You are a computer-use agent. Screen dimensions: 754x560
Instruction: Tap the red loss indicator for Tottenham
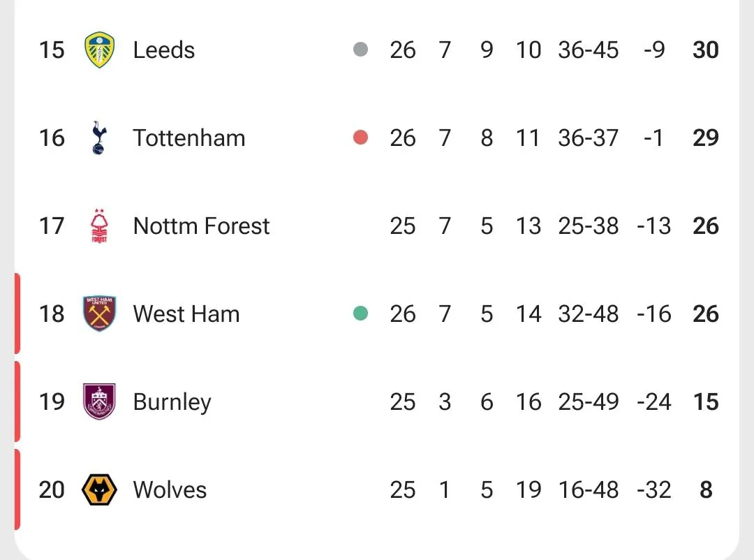pyautogui.click(x=361, y=138)
